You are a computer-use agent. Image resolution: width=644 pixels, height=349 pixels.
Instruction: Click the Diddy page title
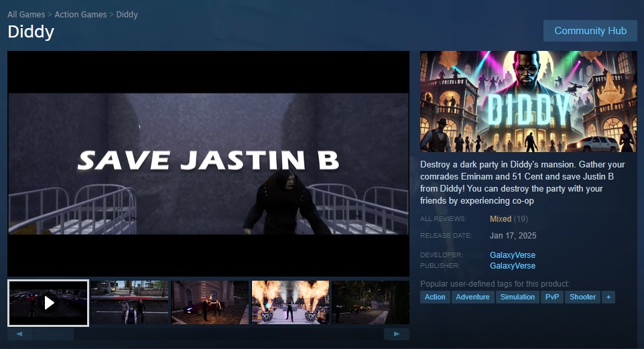pyautogui.click(x=31, y=32)
